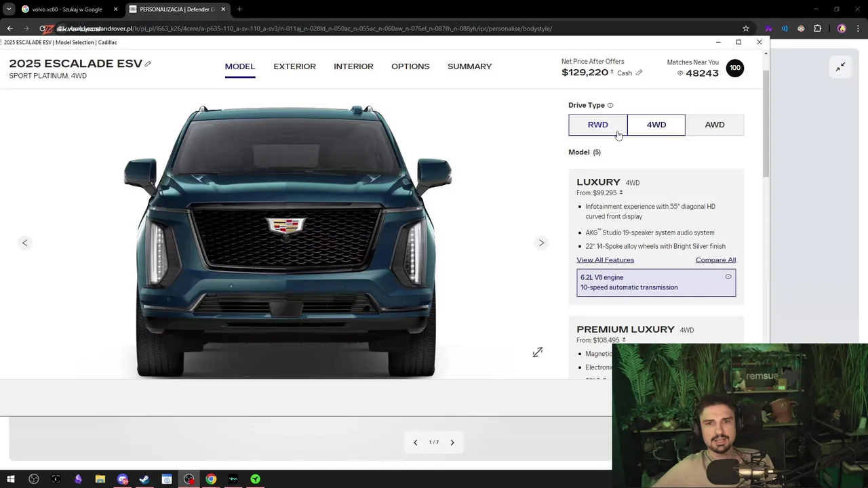Show previous vehicle image arrow
Screen dimensions: 868x488
tap(25, 243)
